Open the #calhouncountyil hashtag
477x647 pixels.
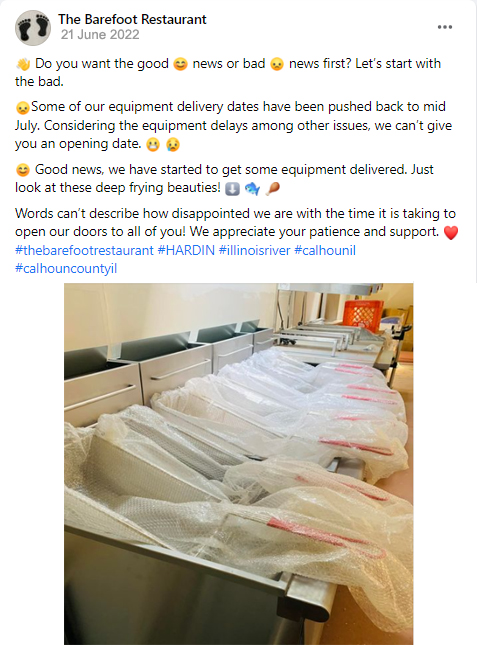66,269
